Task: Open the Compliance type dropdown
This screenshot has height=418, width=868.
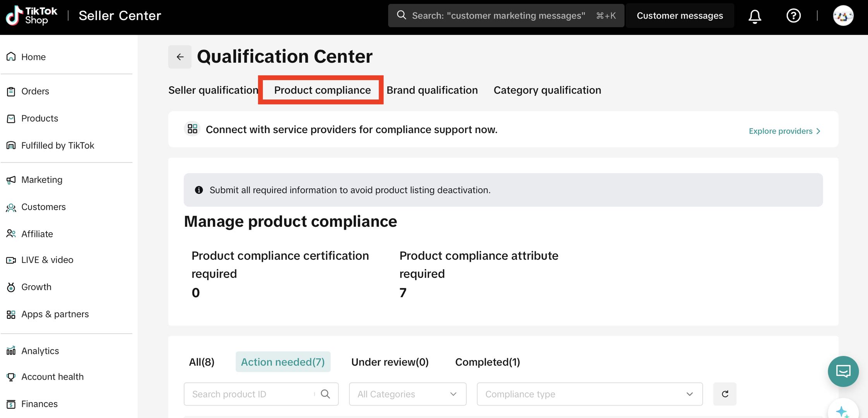Action: click(x=589, y=394)
